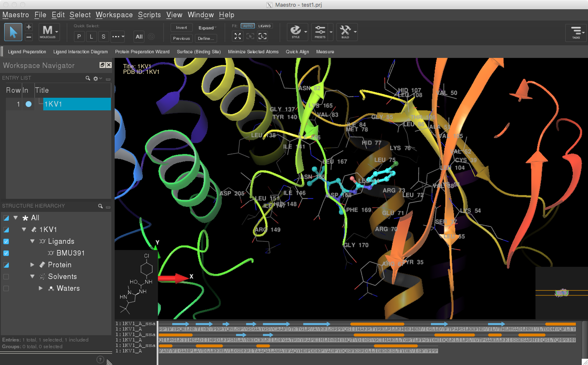
Task: Uncheck the BMU391 ligand checkbox
Action: tap(6, 253)
